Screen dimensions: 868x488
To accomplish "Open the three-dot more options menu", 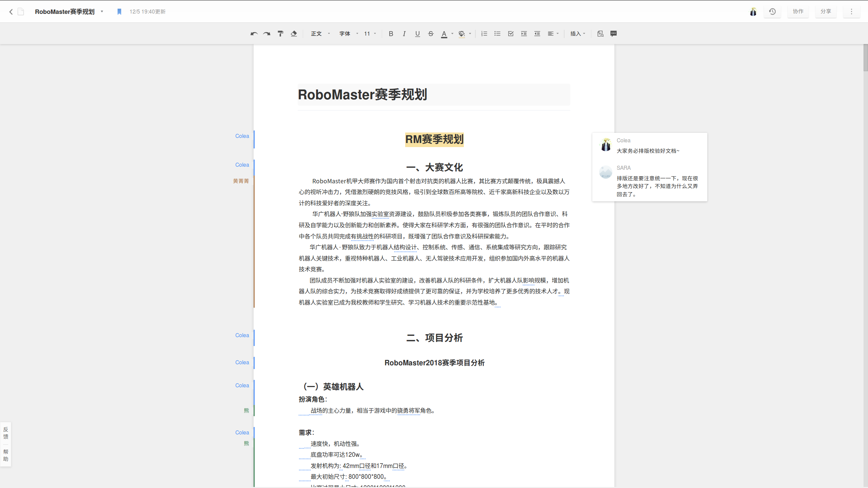I will pos(851,12).
